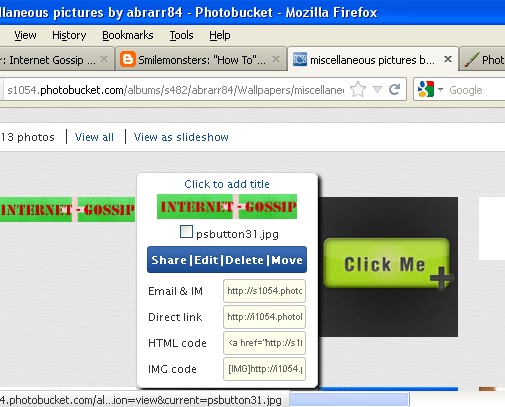The height and width of the screenshot is (407, 505).
Task: Switch to Smilemonsters "How To" tab
Action: point(201,59)
